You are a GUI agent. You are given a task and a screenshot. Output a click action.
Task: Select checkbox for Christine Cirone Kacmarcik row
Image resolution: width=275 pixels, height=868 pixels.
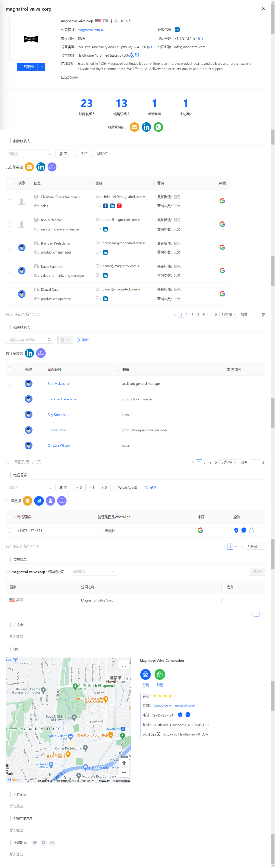(9, 201)
